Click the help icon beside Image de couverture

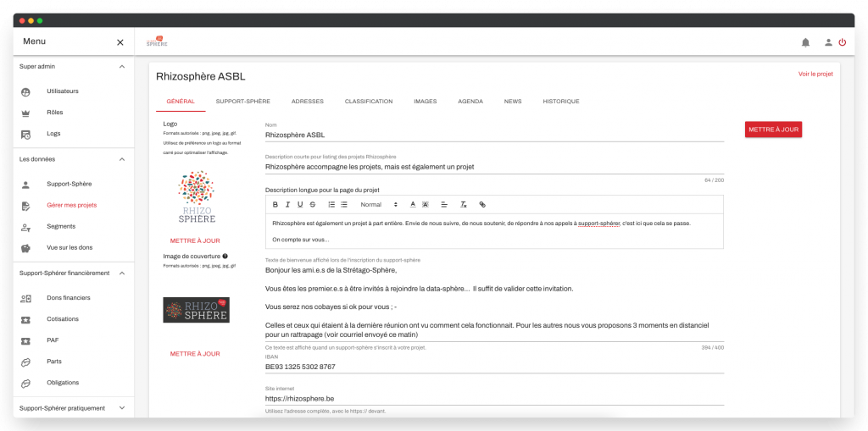coord(225,257)
